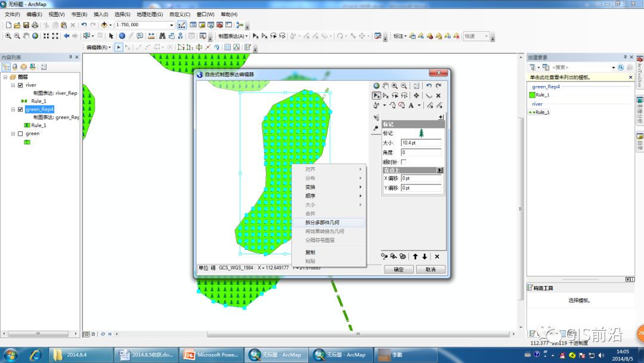Click the 大小 size input field
Image resolution: width=644 pixels, height=363 pixels.
coord(421,143)
